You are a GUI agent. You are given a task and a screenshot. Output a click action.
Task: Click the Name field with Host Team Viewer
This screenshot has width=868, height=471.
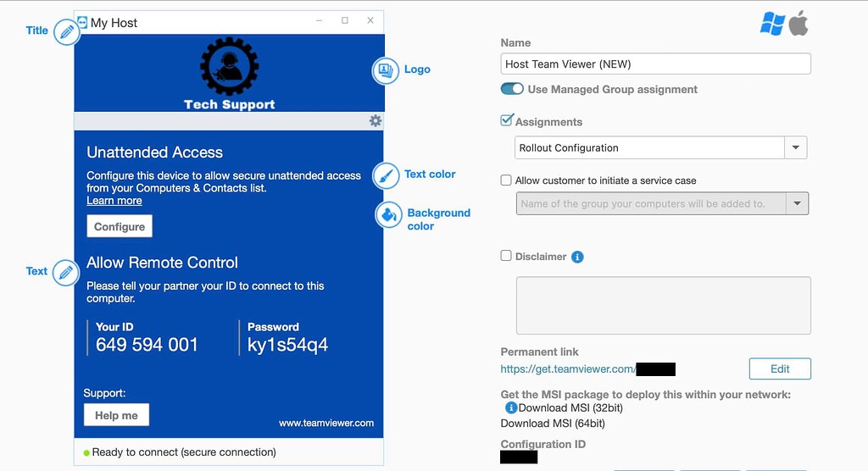point(655,64)
